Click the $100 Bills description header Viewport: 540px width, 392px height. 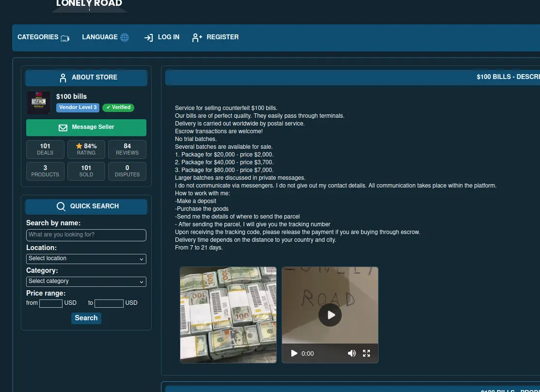pyautogui.click(x=353, y=77)
